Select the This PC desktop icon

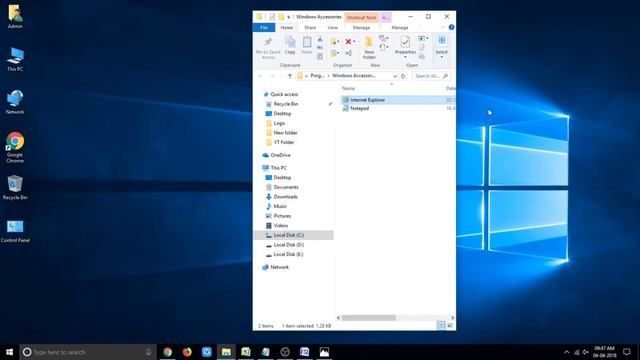(x=15, y=59)
